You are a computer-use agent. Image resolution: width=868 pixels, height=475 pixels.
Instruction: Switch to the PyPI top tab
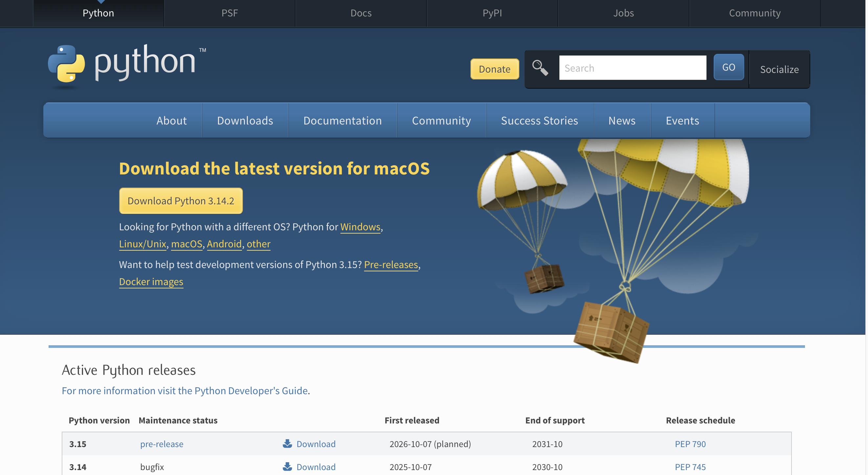[x=492, y=13]
